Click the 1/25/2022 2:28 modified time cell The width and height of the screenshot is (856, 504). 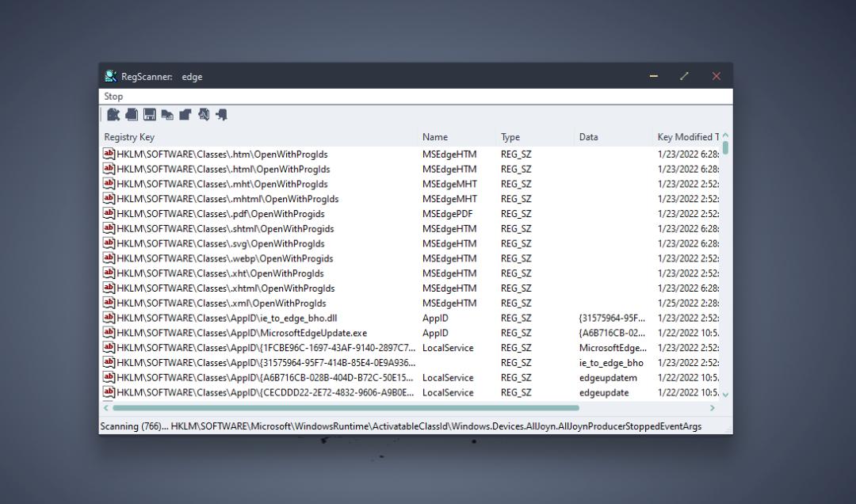(x=688, y=303)
